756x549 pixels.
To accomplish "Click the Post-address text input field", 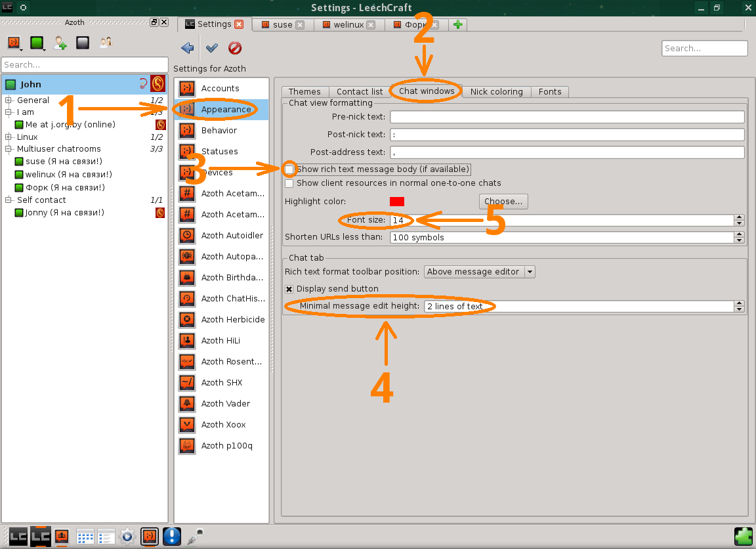I will [567, 152].
